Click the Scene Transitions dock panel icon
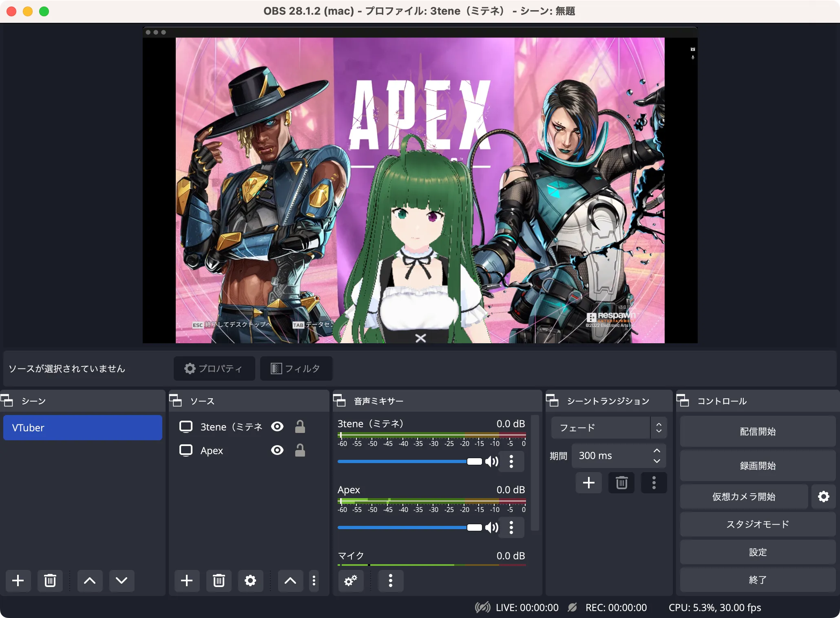 pyautogui.click(x=553, y=401)
